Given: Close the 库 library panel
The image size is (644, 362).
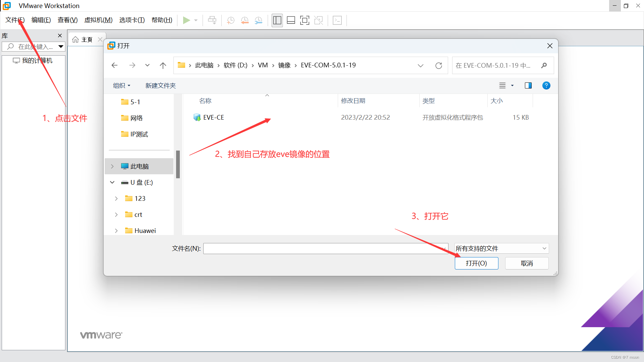Looking at the screenshot, I should point(60,36).
